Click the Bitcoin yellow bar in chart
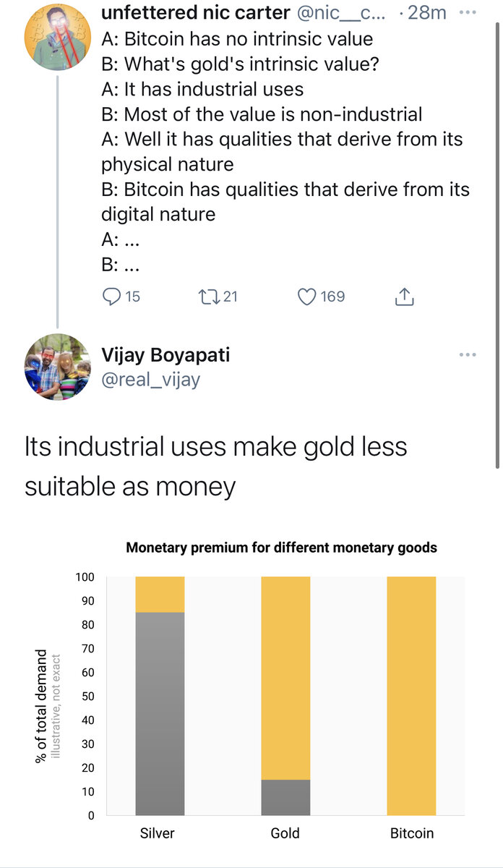The height and width of the screenshot is (868, 503). [411, 694]
